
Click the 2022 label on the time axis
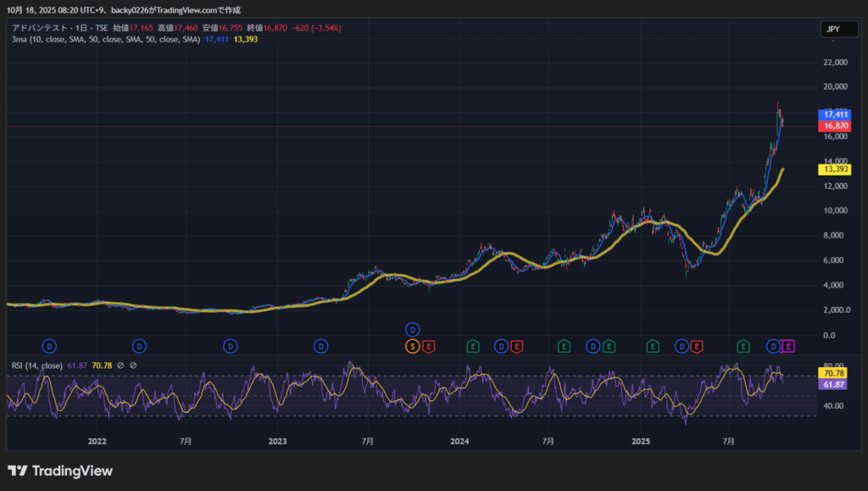point(97,441)
